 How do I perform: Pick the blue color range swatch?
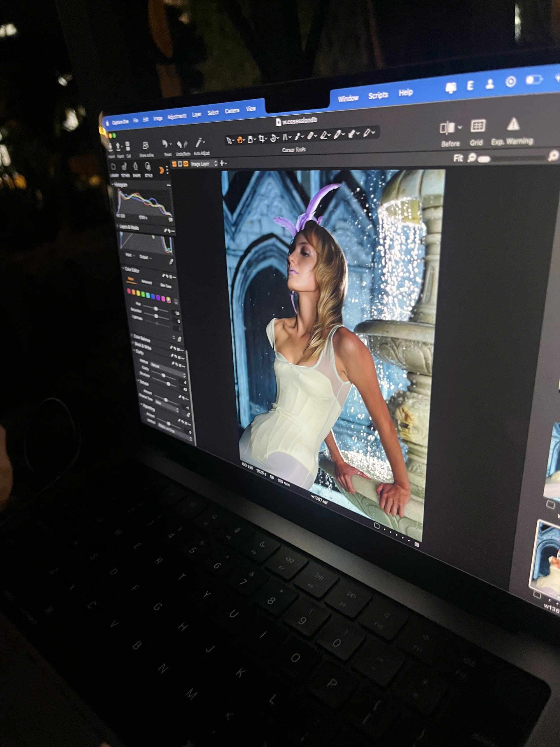(153, 296)
